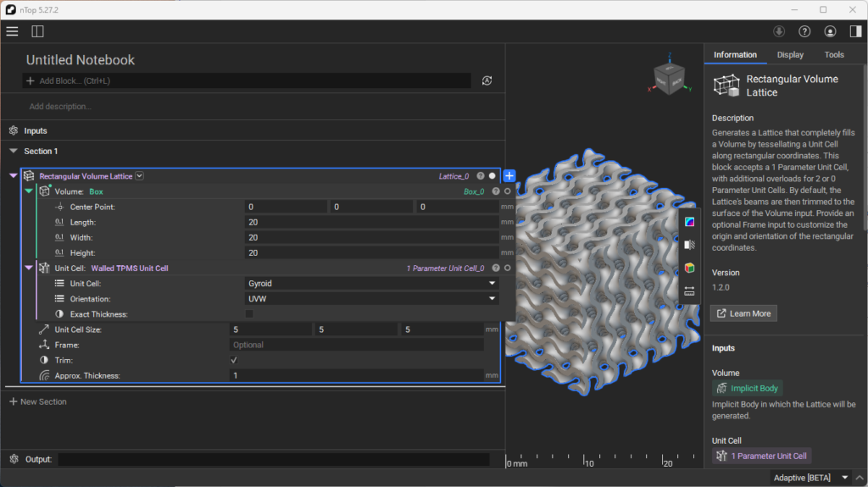
Task: Click the green Box volume link
Action: pyautogui.click(x=97, y=191)
